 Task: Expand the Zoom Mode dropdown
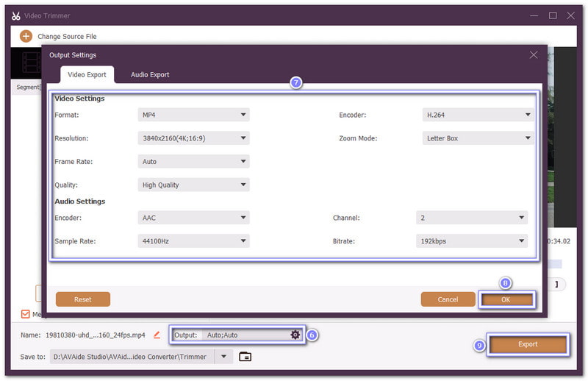[x=478, y=138]
